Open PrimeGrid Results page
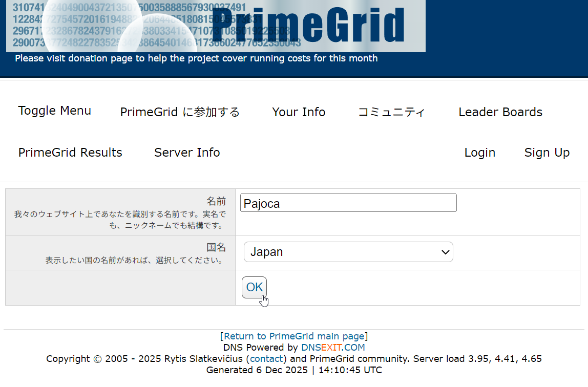Image resolution: width=588 pixels, height=387 pixels. click(x=70, y=152)
